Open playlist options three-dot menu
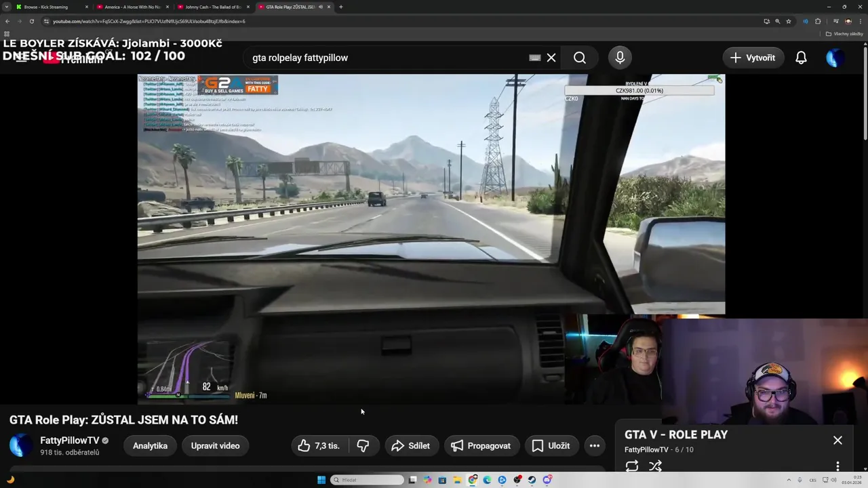Viewport: 868px width, 488px height. point(837,466)
